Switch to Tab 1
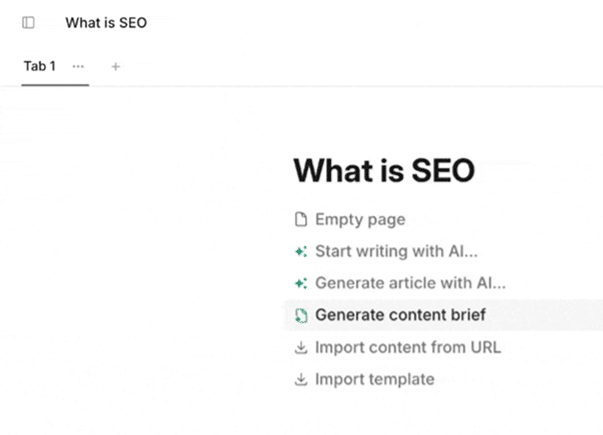 [40, 66]
